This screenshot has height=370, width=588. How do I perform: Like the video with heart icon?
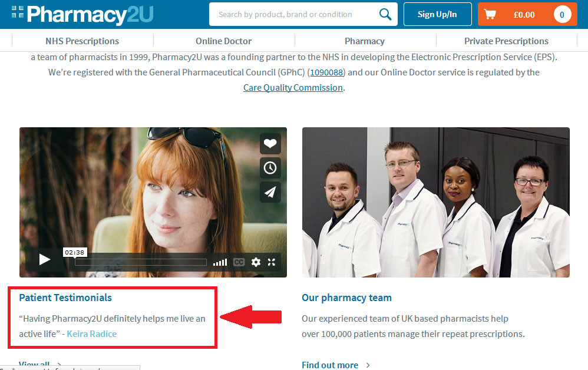coord(270,143)
